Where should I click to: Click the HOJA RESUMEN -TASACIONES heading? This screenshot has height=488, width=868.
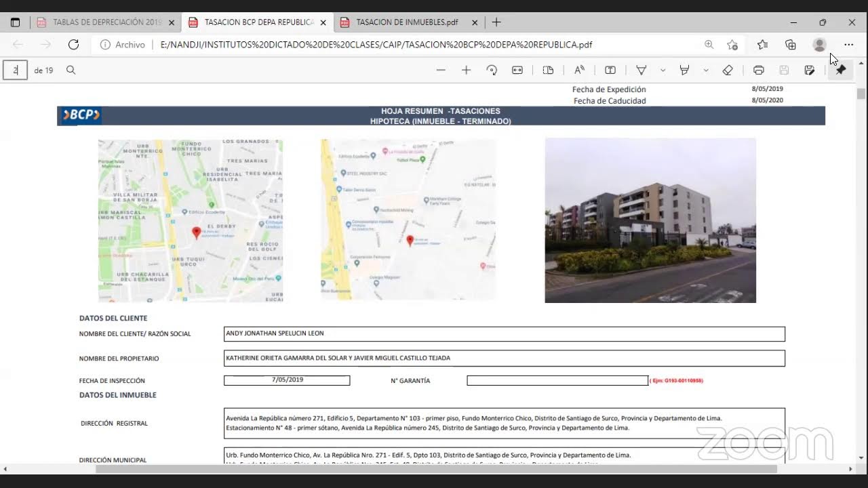(x=441, y=111)
